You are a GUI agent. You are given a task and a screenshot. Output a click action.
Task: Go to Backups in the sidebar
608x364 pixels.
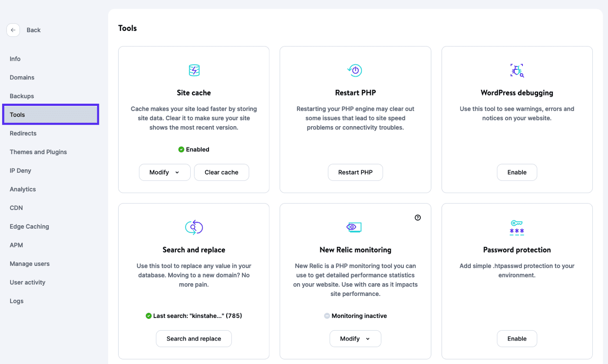pyautogui.click(x=22, y=96)
